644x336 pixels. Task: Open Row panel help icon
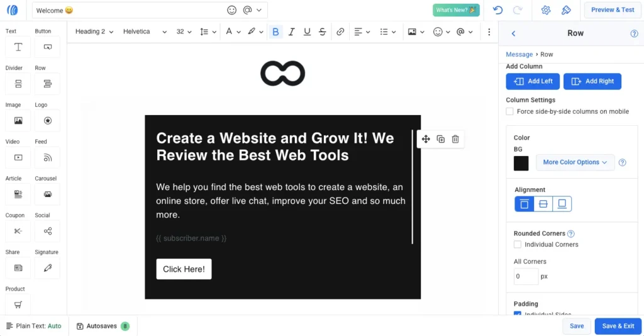point(634,34)
